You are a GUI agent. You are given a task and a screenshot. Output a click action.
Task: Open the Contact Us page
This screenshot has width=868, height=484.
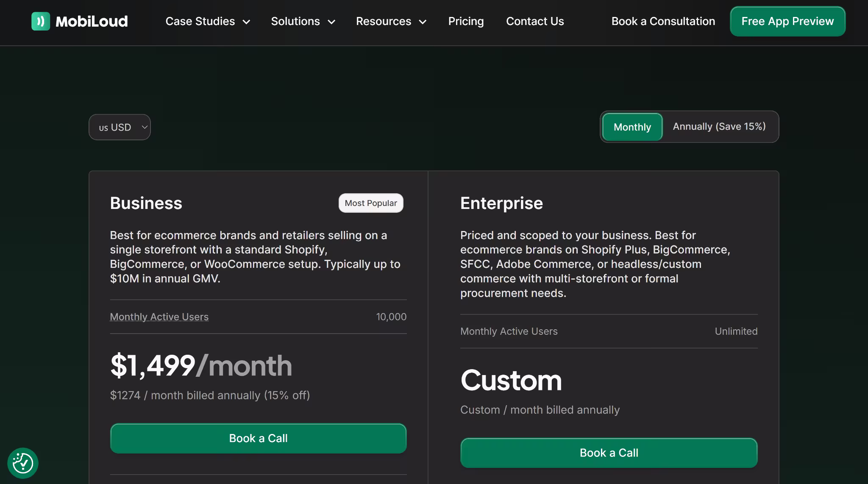click(535, 21)
